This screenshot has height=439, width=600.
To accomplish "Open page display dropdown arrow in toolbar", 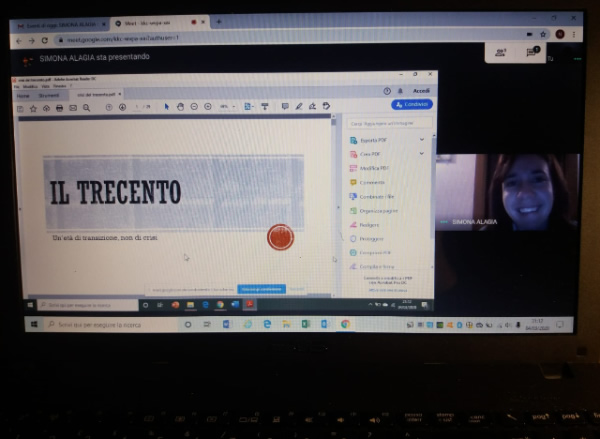I will pos(253,106).
